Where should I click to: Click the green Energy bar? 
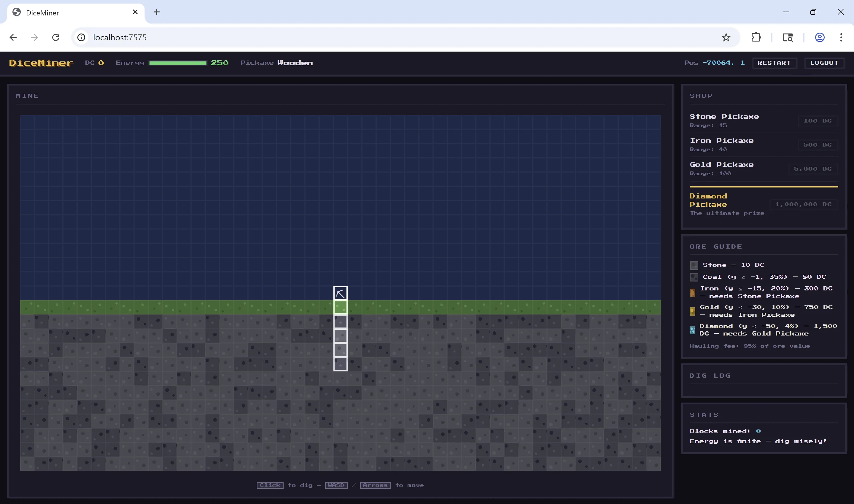tap(178, 63)
